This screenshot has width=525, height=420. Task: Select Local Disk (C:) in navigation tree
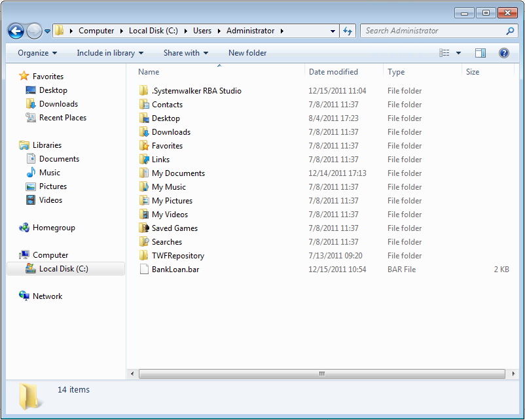[x=63, y=269]
